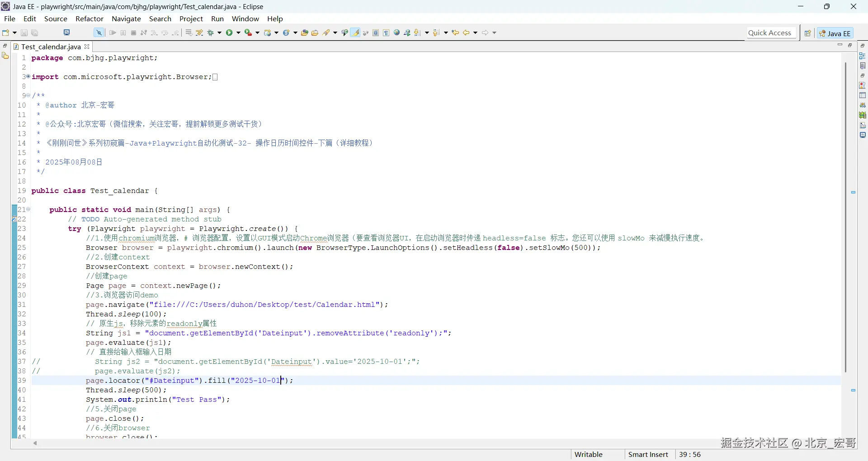Expand folded imports on line 3

coord(28,76)
